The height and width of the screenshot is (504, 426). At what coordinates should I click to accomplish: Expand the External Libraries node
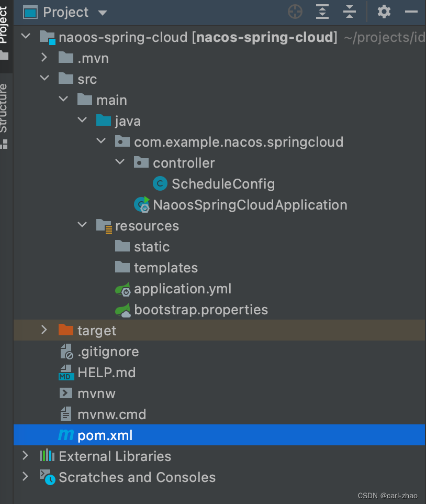25,456
